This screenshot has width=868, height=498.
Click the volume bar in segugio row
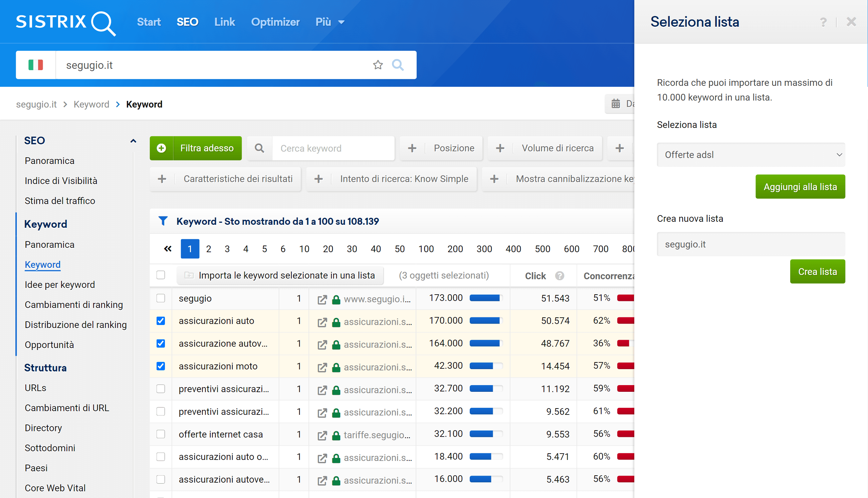point(486,298)
